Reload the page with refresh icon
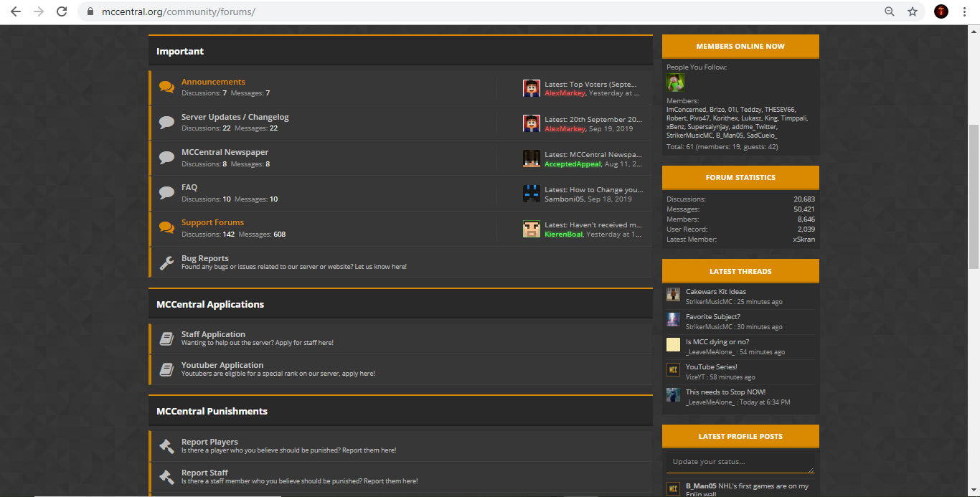This screenshot has width=980, height=497. tap(62, 11)
